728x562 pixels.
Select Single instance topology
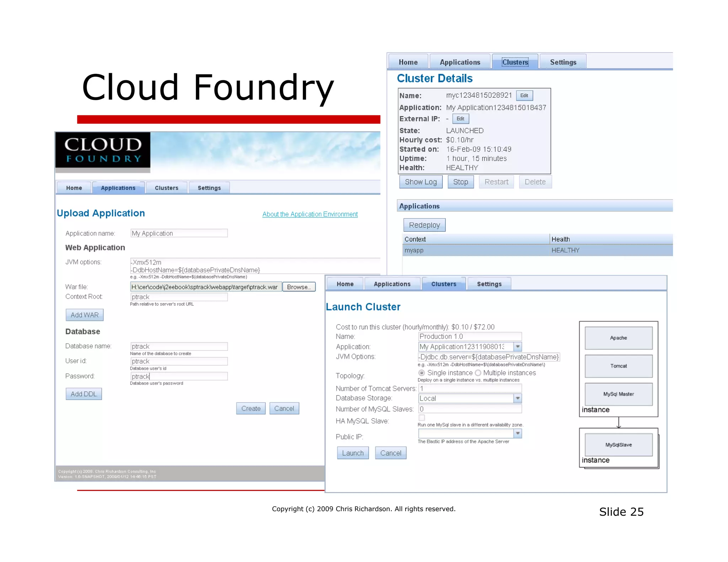tap(422, 373)
